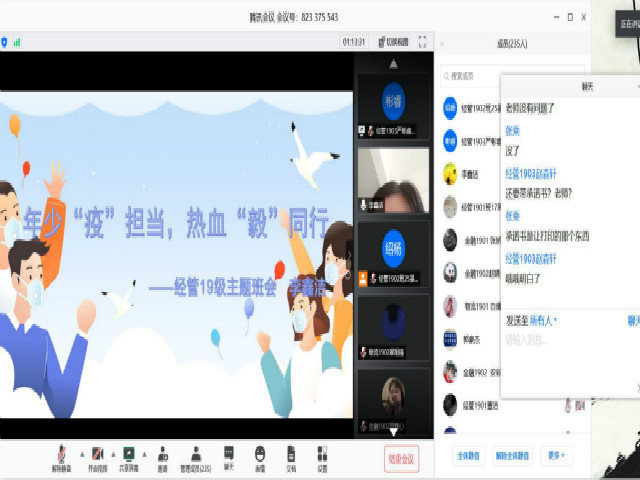The height and width of the screenshot is (480, 640).
Task: Click the 成员(235人) panel title
Action: [x=512, y=44]
